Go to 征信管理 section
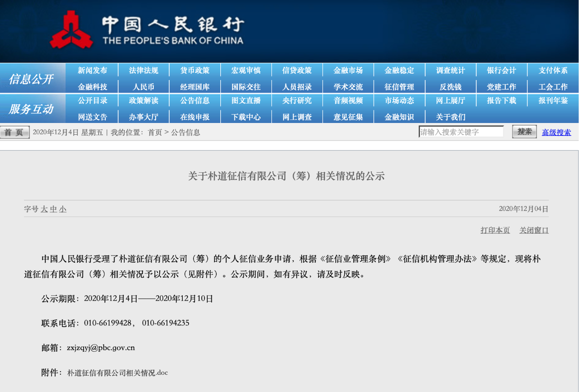This screenshot has height=392, width=579. [399, 87]
